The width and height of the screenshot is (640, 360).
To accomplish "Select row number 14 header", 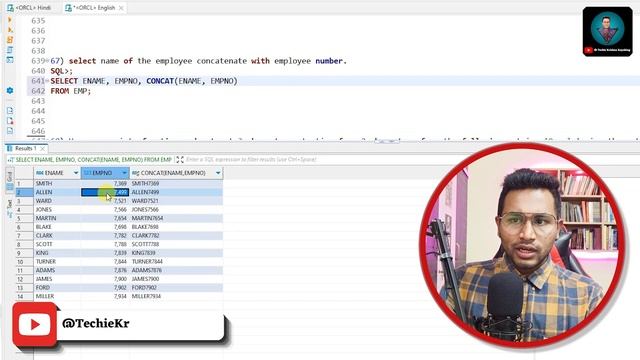I will [24, 296].
